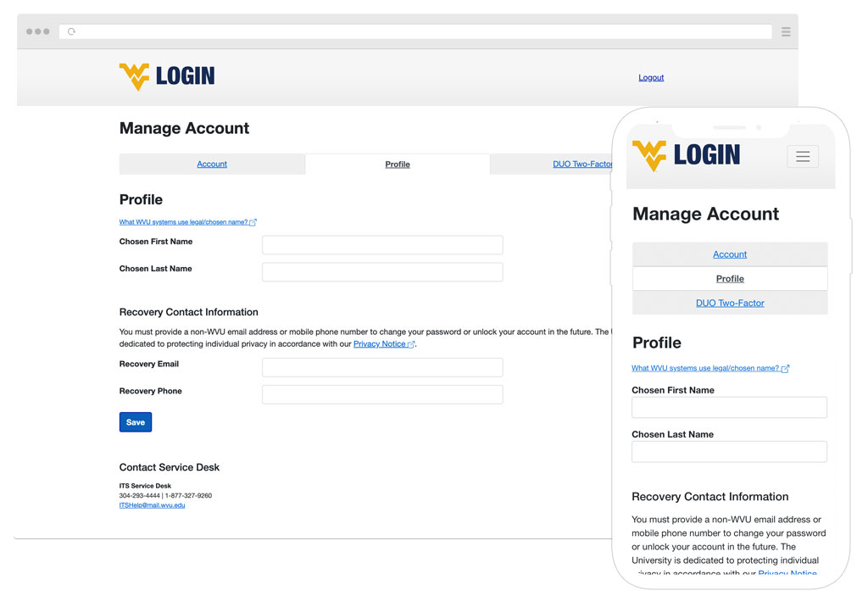Screen dimensions: 868x602
Task: Click the WVU Login logo on mobile
Action: click(x=686, y=155)
